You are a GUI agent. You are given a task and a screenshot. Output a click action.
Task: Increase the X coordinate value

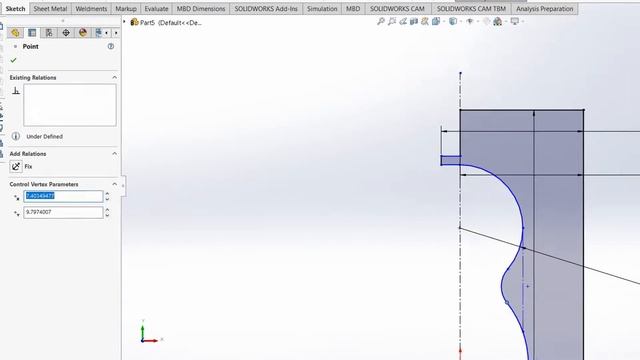click(107, 194)
